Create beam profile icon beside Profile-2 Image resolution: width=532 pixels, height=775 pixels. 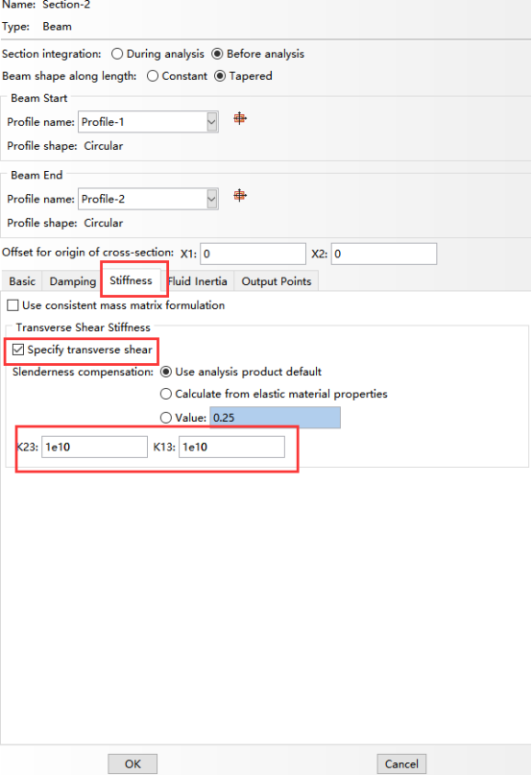[x=240, y=196]
